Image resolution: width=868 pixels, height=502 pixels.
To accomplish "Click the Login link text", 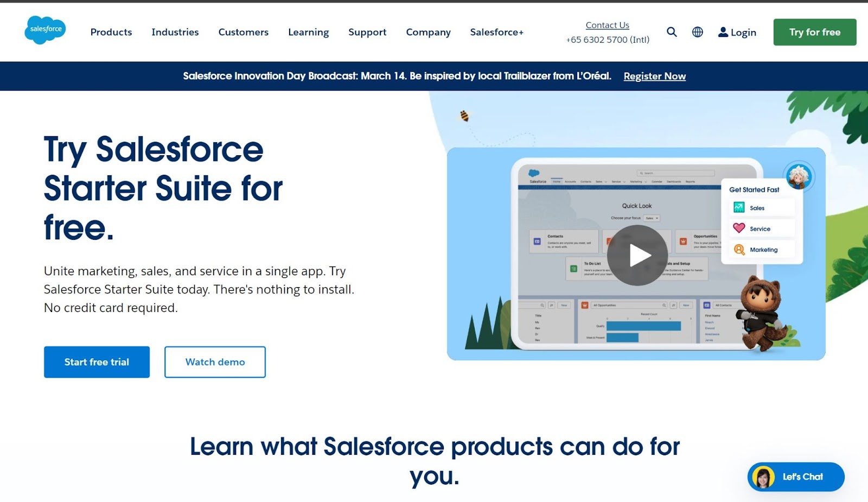I will (x=743, y=33).
